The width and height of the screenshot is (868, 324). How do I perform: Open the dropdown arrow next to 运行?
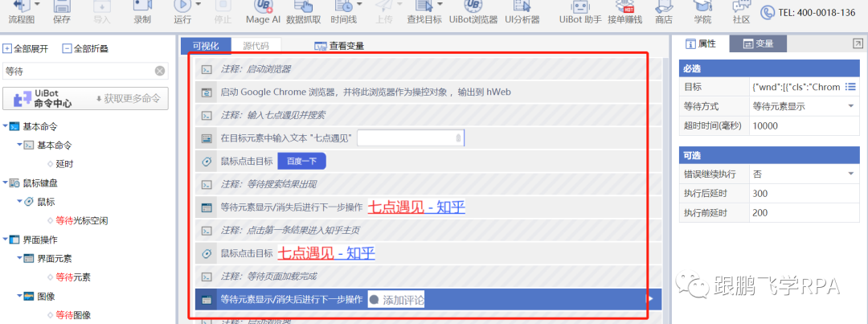[x=199, y=4]
